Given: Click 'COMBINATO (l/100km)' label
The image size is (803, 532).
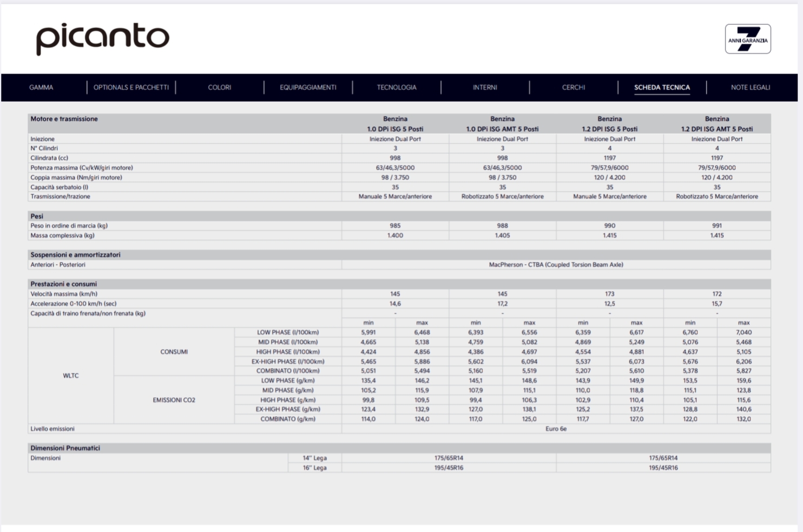Looking at the screenshot, I should (288, 371).
